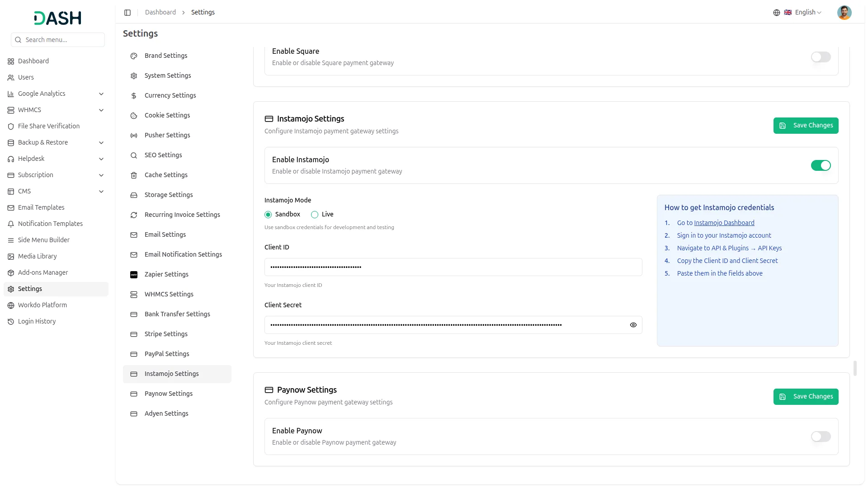The height and width of the screenshot is (488, 868).
Task: Expand the Helpdesk menu
Action: tap(56, 159)
